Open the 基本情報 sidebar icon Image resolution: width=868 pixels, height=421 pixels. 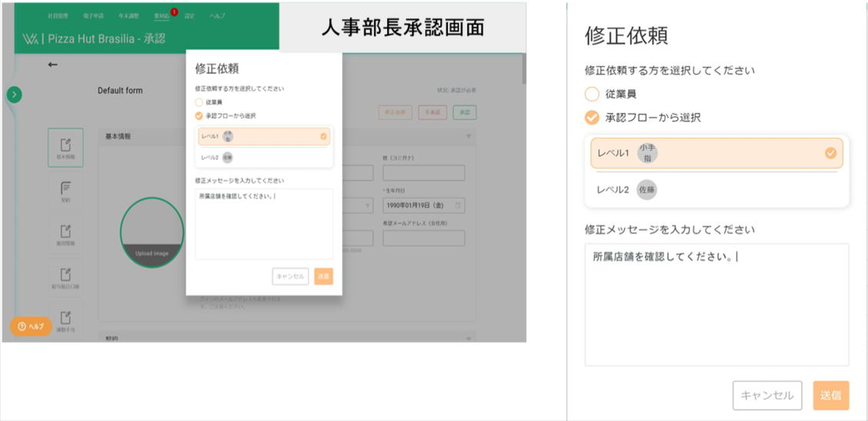[65, 148]
